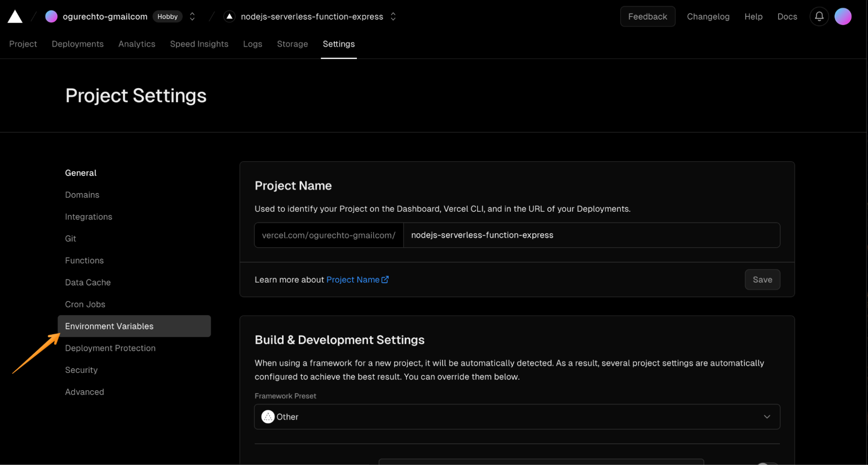The height and width of the screenshot is (465, 868).
Task: Click the Other framework preset globe icon
Action: pyautogui.click(x=268, y=417)
